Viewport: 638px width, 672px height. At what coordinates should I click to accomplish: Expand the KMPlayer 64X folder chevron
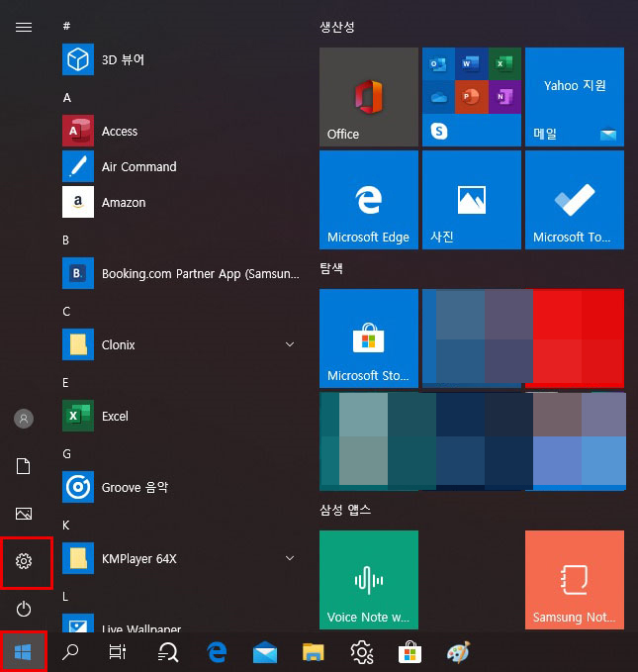click(x=290, y=558)
